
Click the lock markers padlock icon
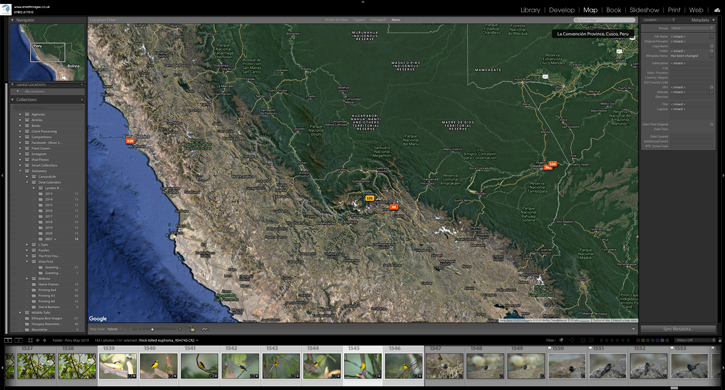point(191,329)
